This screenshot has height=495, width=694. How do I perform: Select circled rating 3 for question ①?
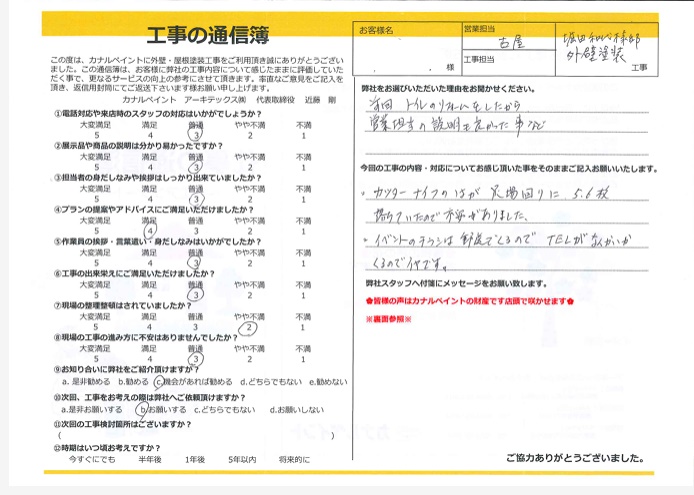pos(196,133)
